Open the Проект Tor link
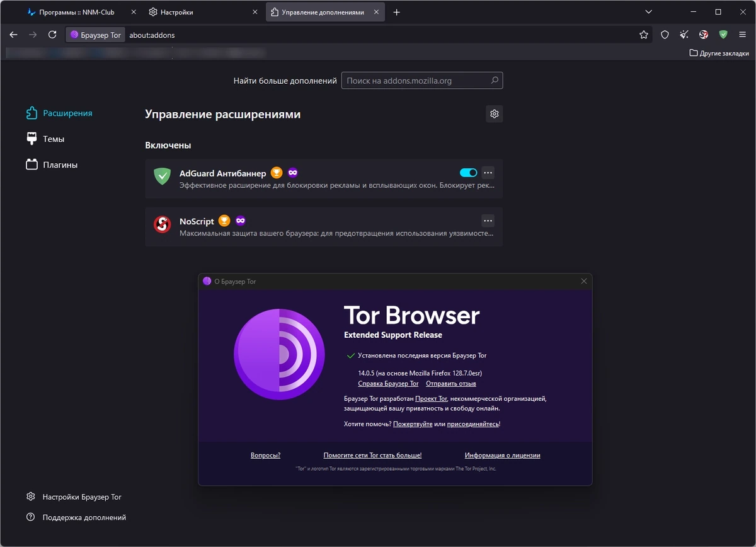Viewport: 756px width, 547px height. (x=431, y=399)
